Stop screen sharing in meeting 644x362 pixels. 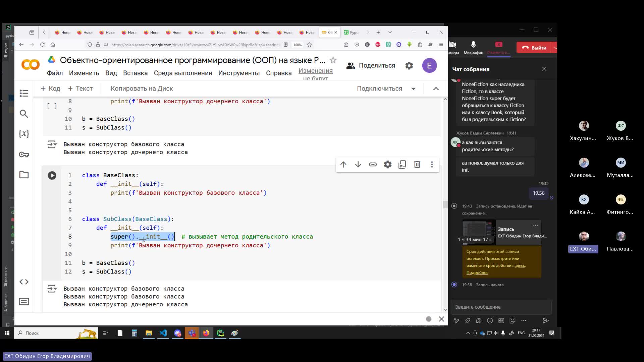(x=498, y=47)
